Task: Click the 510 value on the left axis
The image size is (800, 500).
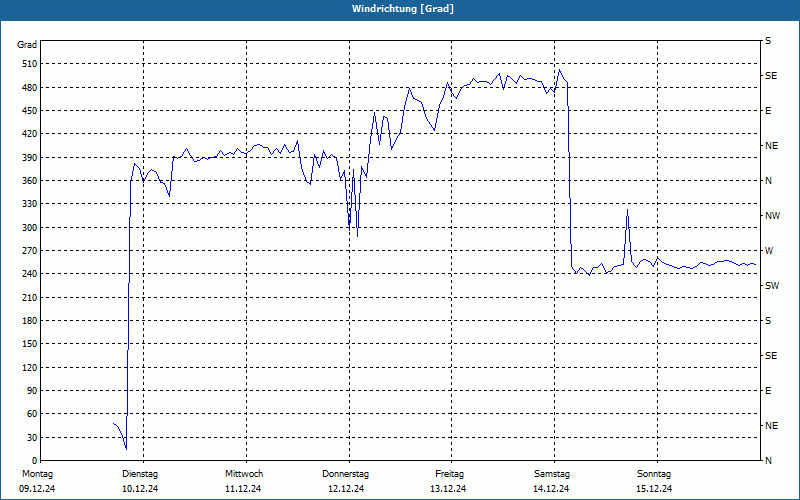Action: (30, 64)
